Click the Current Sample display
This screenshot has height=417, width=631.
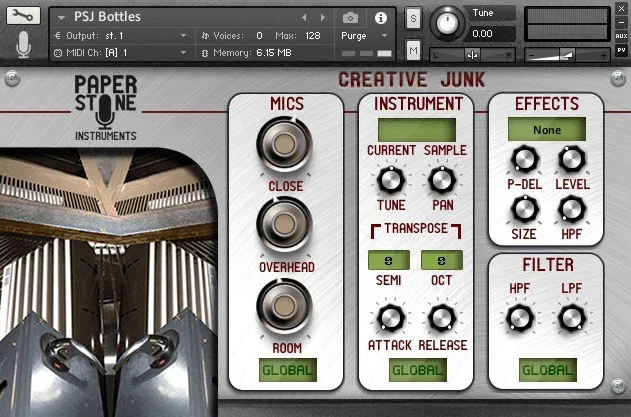pos(417,130)
